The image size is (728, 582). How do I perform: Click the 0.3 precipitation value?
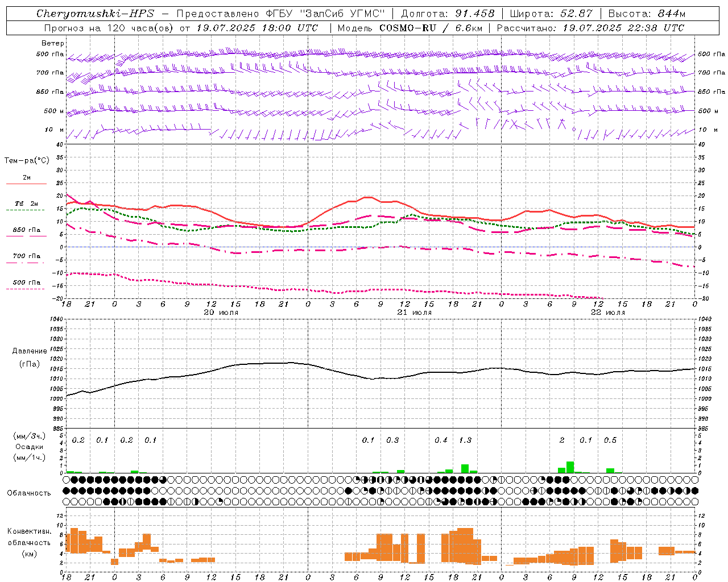coord(392,440)
